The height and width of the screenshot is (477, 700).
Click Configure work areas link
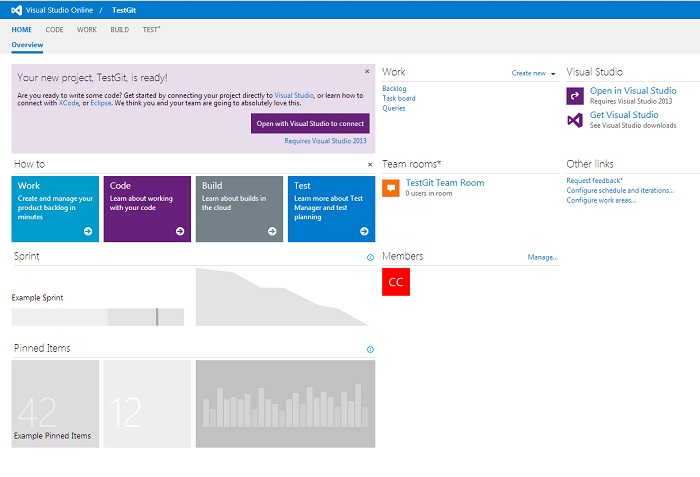601,200
